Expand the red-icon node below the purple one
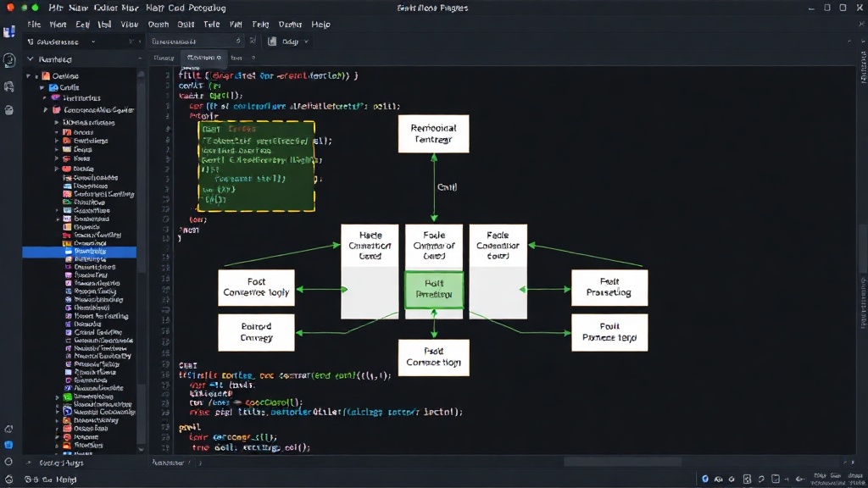Screen dimensions: 868x488 pos(46,110)
